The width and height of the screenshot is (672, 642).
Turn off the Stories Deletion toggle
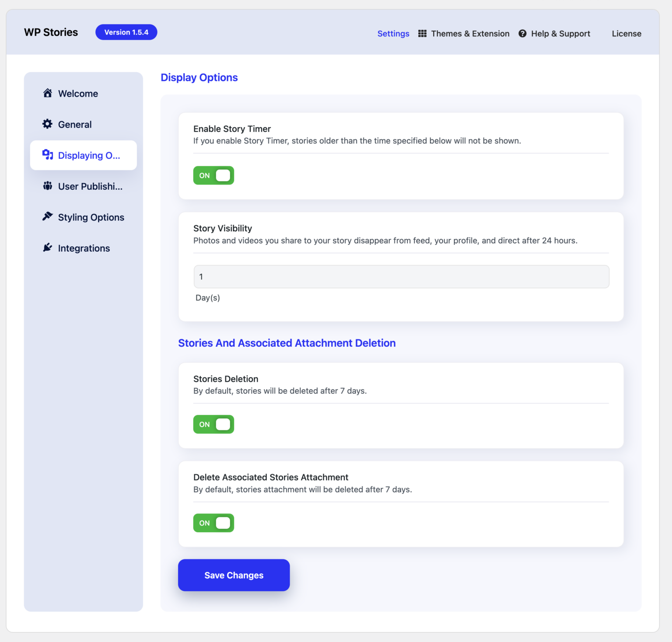click(x=213, y=424)
